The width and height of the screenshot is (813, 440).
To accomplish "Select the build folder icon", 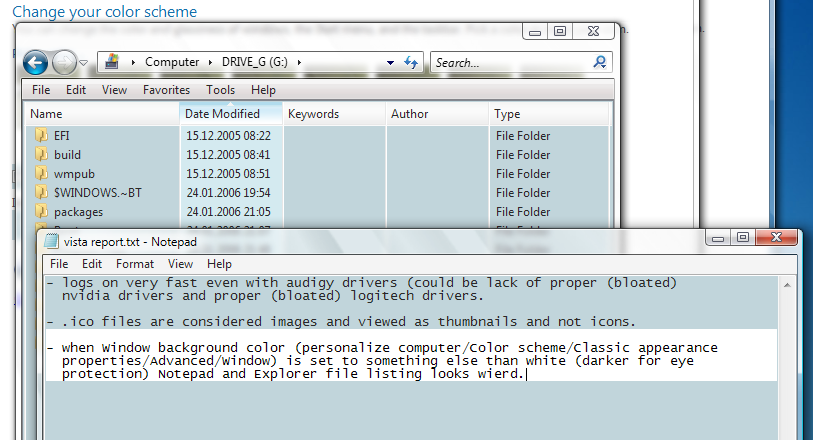I will point(41,154).
